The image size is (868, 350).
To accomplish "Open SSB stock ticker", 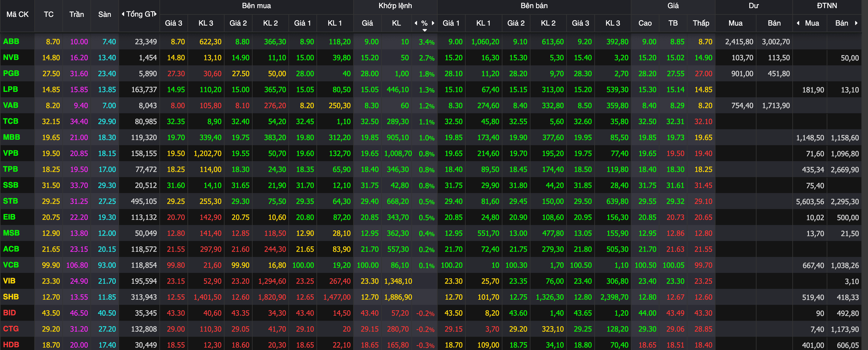I will pos(11,185).
